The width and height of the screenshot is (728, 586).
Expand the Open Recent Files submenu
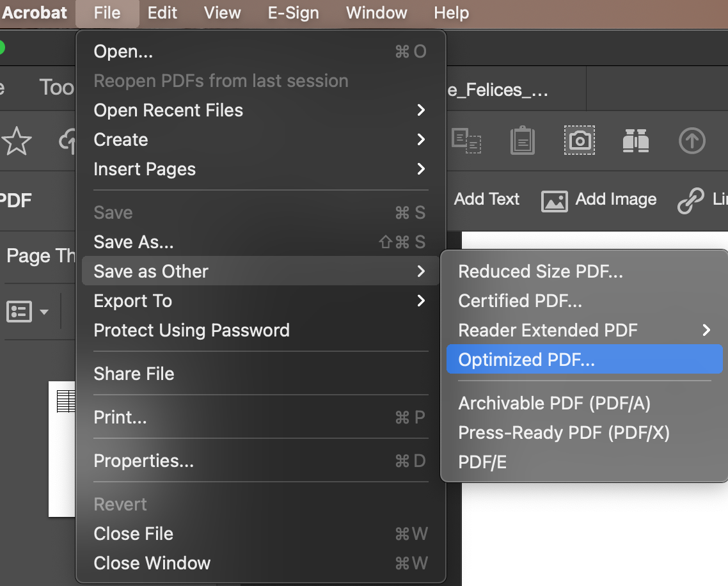pyautogui.click(x=422, y=110)
